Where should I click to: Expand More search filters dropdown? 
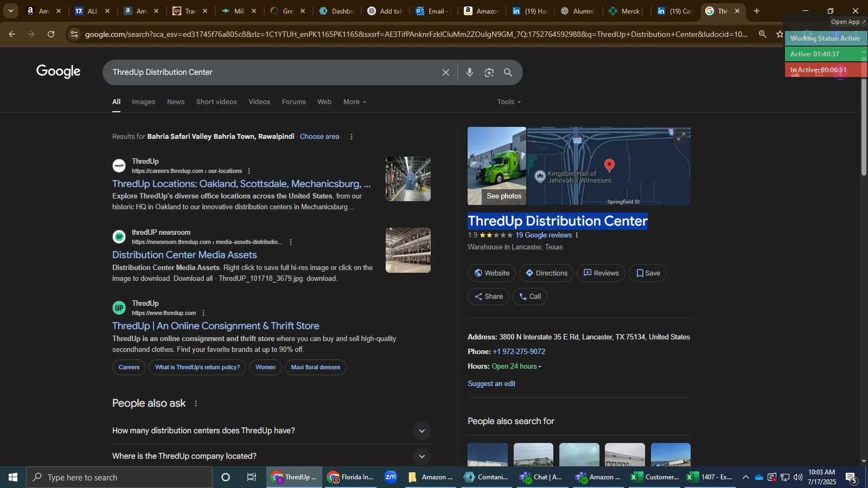click(x=354, y=102)
